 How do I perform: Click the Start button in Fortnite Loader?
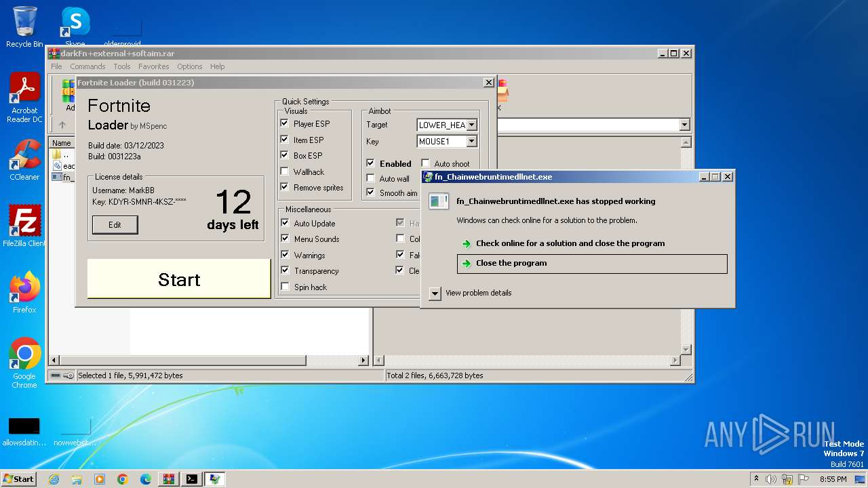(x=179, y=279)
